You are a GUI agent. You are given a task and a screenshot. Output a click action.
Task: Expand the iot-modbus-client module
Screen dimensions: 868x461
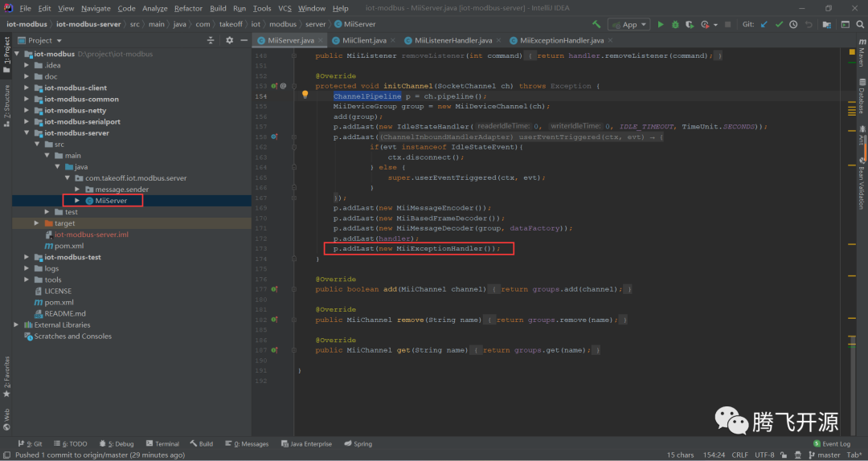[27, 88]
